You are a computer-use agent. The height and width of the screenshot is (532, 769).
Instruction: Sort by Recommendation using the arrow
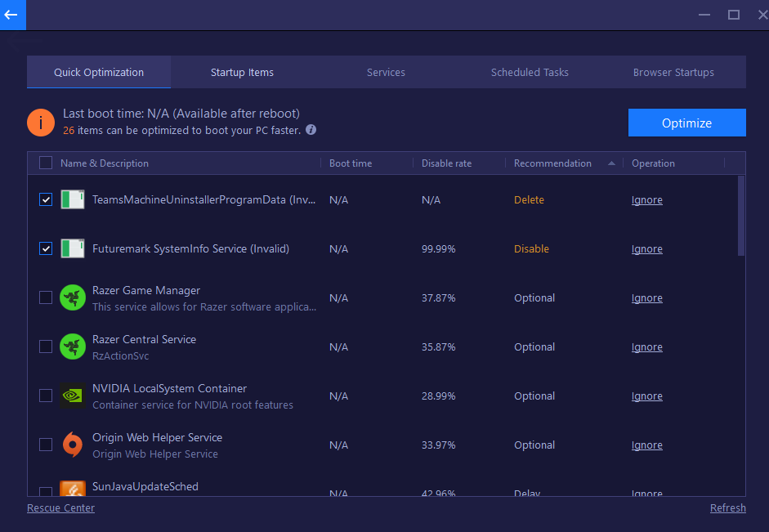click(611, 163)
